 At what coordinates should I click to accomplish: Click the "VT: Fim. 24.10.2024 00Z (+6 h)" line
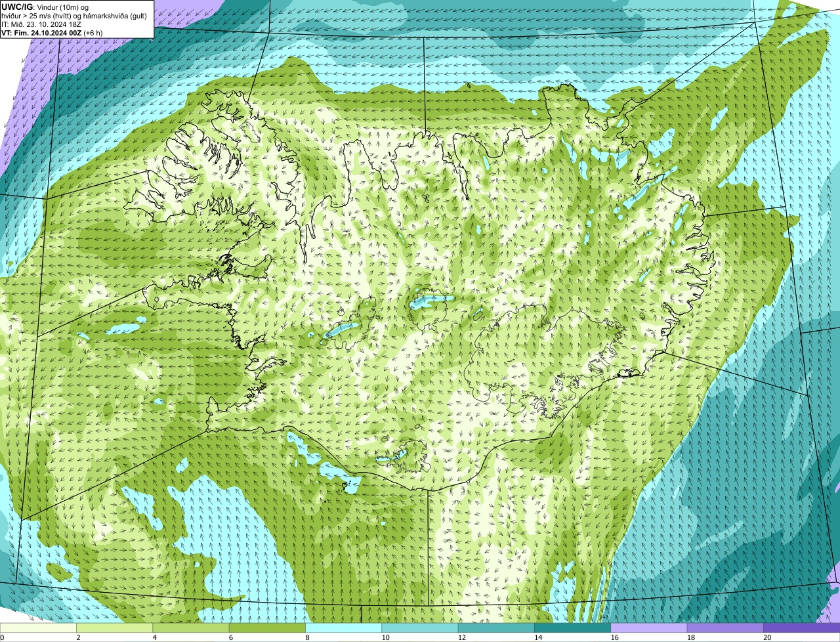[x=52, y=32]
